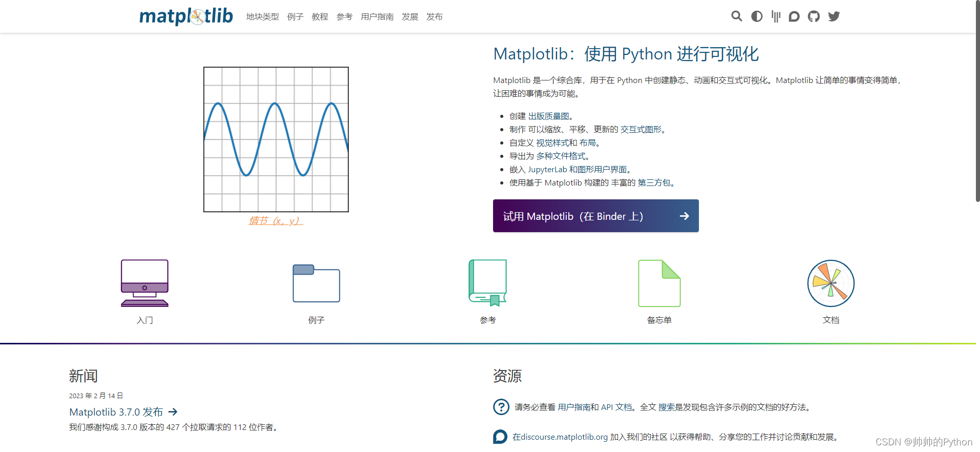Image resolution: width=980 pixels, height=452 pixels.
Task: Click 嵌入 JupyterLab 和图形用户界面 bullet
Action: (570, 170)
